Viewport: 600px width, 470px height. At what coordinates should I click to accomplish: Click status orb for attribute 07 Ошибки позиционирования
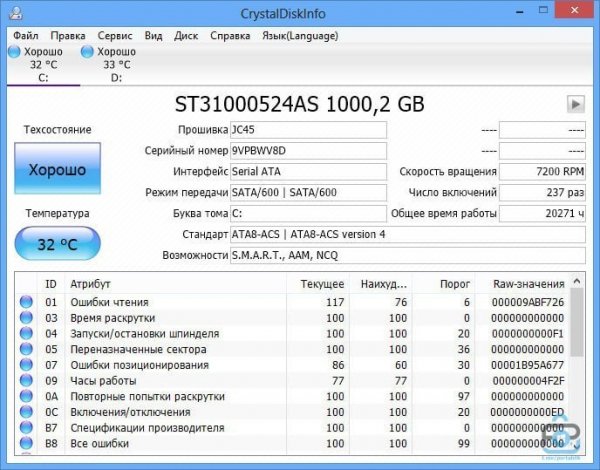tap(26, 365)
